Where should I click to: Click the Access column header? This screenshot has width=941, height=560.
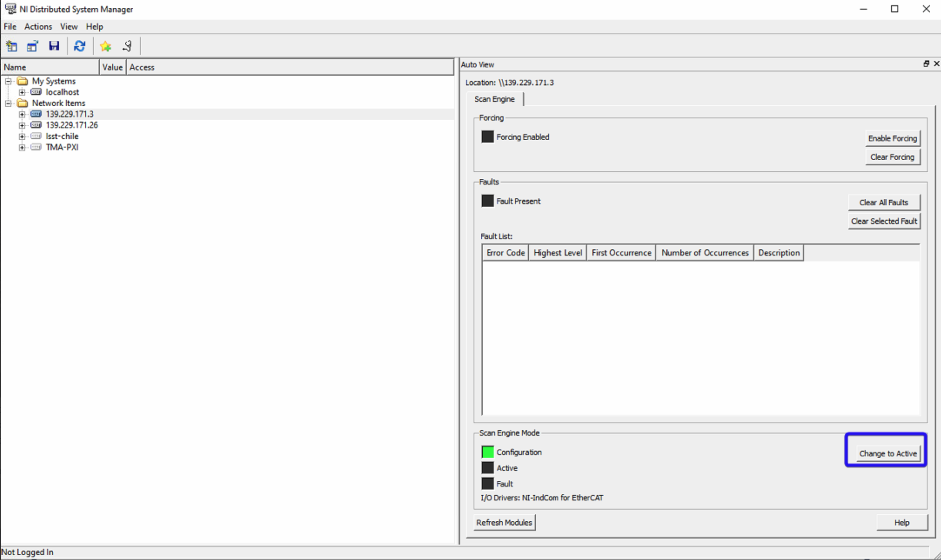[x=290, y=67]
